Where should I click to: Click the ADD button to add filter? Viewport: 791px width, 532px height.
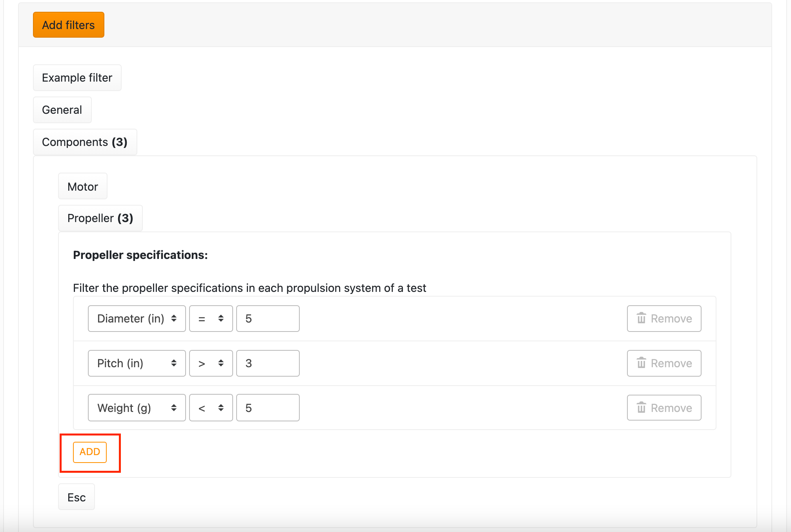[90, 452]
